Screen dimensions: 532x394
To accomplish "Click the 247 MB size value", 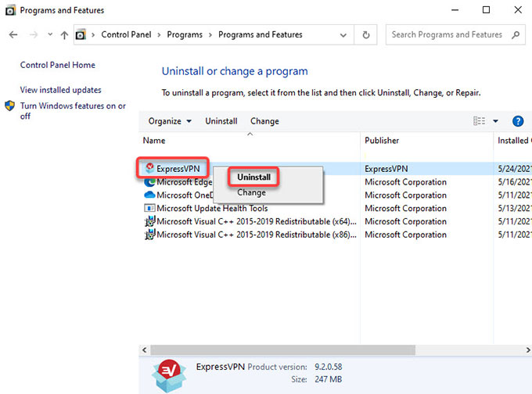I will (x=328, y=379).
